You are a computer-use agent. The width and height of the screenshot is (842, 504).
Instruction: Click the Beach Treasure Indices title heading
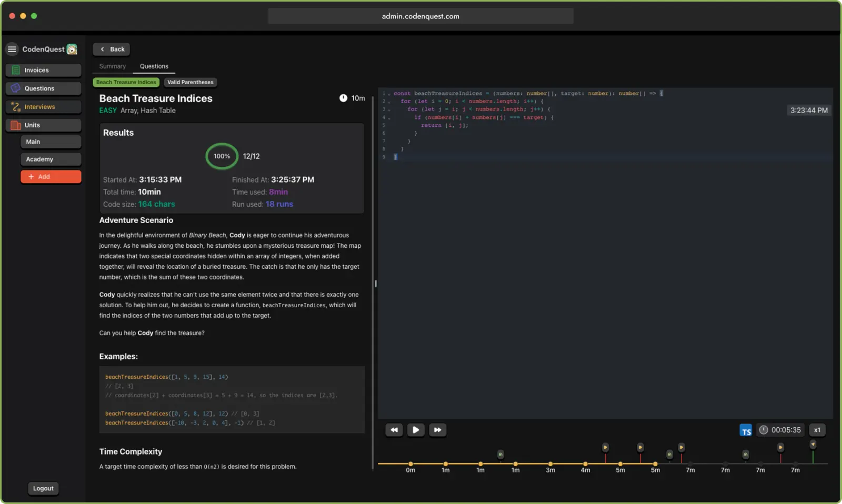(x=156, y=98)
